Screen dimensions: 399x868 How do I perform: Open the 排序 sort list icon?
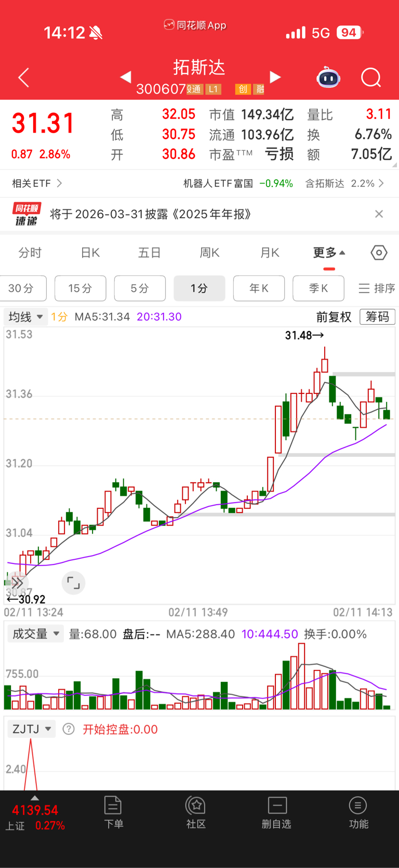pos(377,288)
